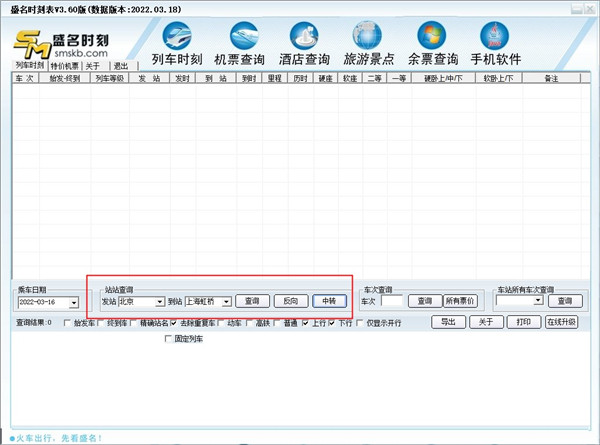Sort by the 历时 column header
This screenshot has height=445, width=600.
point(300,78)
